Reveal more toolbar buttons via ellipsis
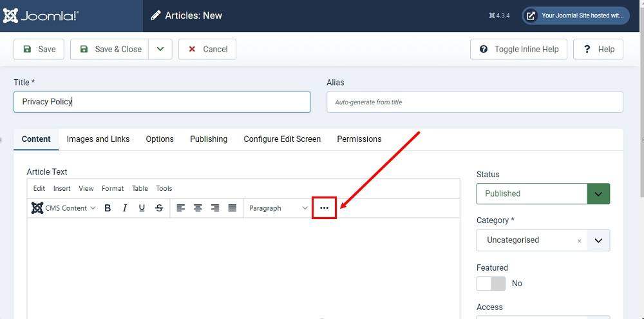The image size is (644, 319). click(325, 208)
